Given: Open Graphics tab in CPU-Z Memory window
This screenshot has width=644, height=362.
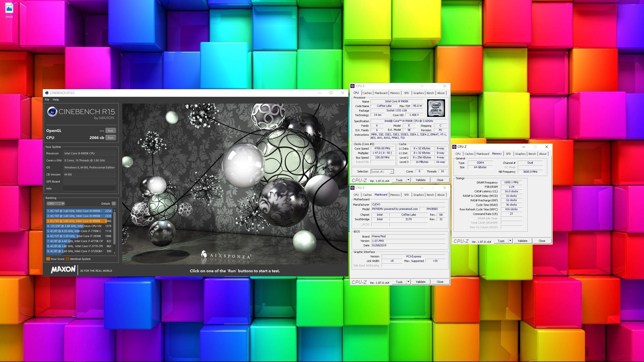Looking at the screenshot, I should click(520, 154).
